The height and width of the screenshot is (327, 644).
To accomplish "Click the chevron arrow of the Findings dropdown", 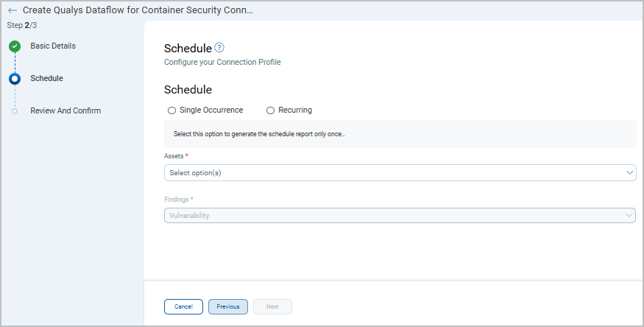I will 629,215.
